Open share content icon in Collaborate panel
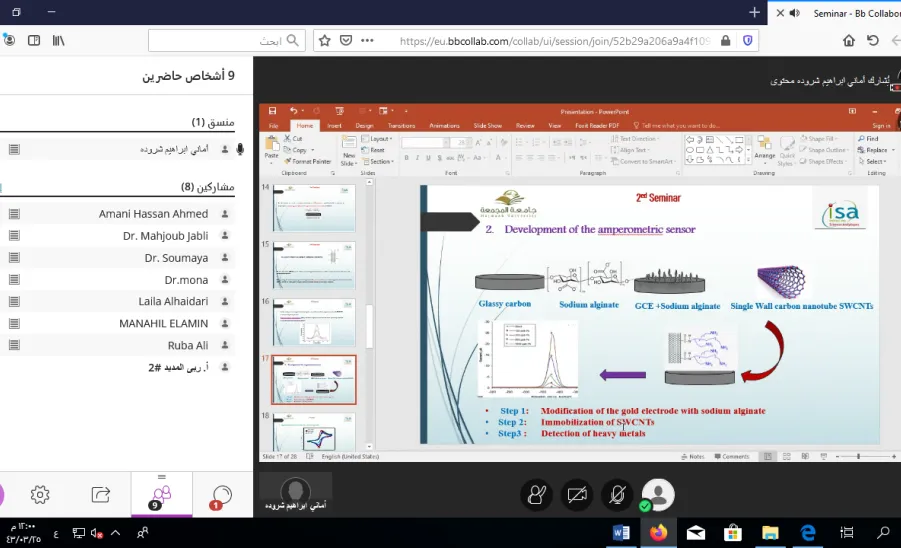 coord(101,495)
